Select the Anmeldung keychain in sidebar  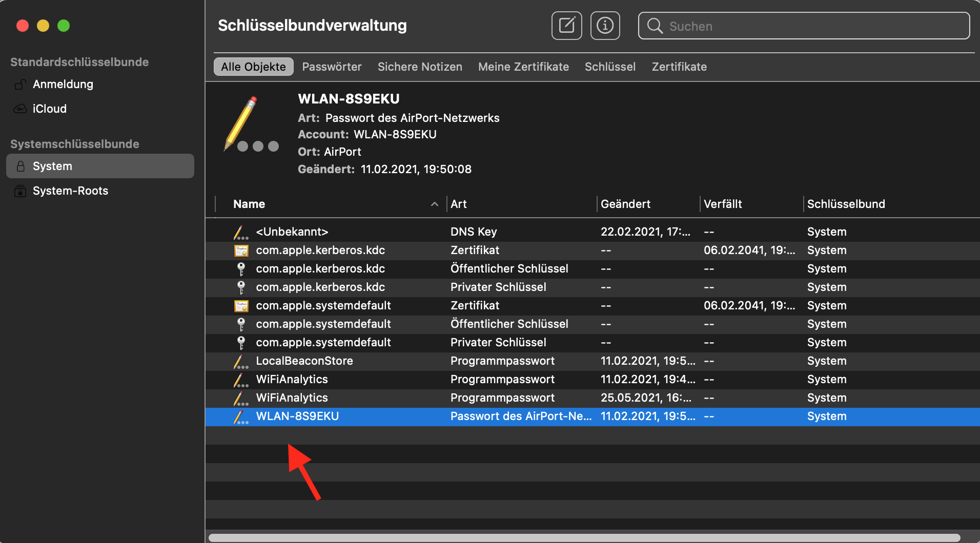pos(63,85)
